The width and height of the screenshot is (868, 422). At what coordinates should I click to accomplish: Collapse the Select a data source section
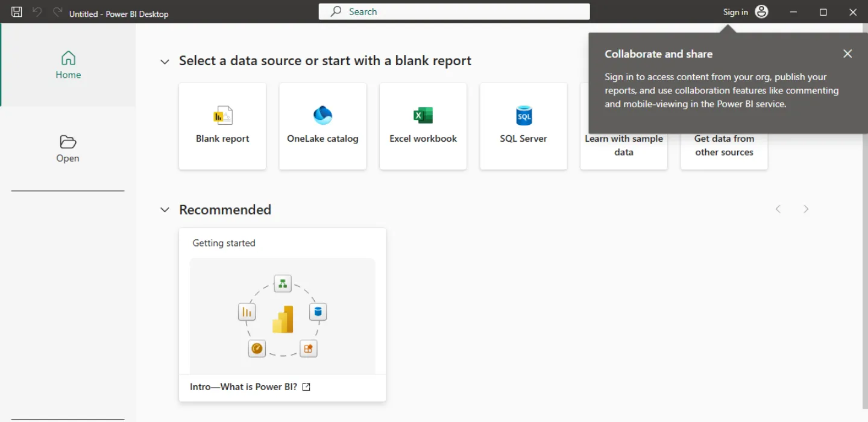click(x=165, y=61)
